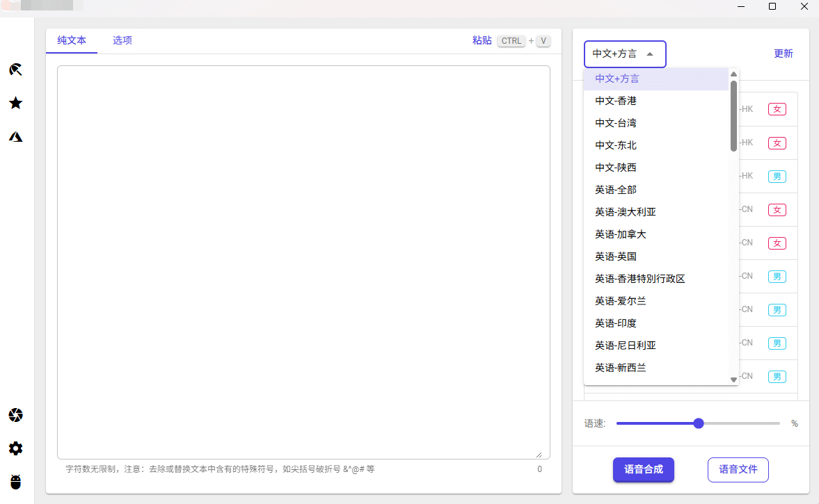819x504 pixels.
Task: Pick 英语-澳大利亚 option
Action: coord(656,212)
